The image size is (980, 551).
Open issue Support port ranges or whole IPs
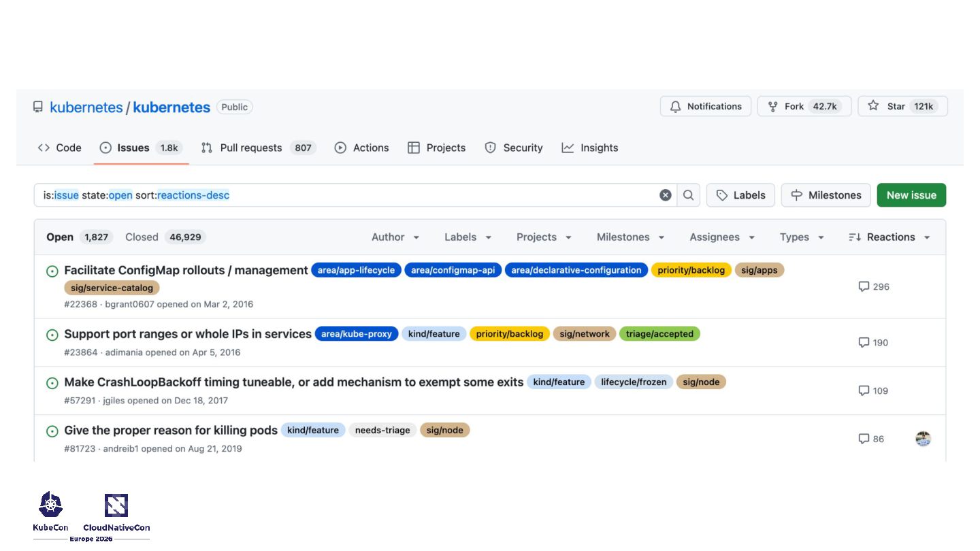point(188,334)
